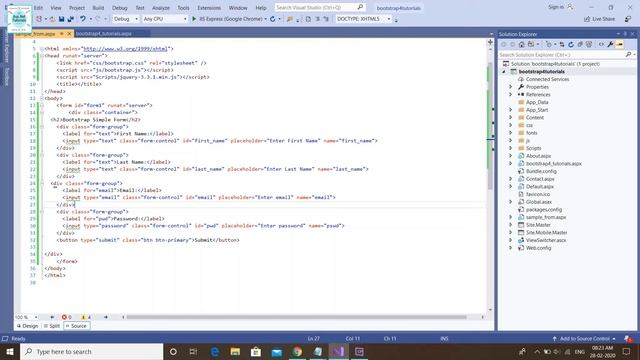
Task: Toggle pin on sample_from.aspx tab
Action: pos(62,33)
